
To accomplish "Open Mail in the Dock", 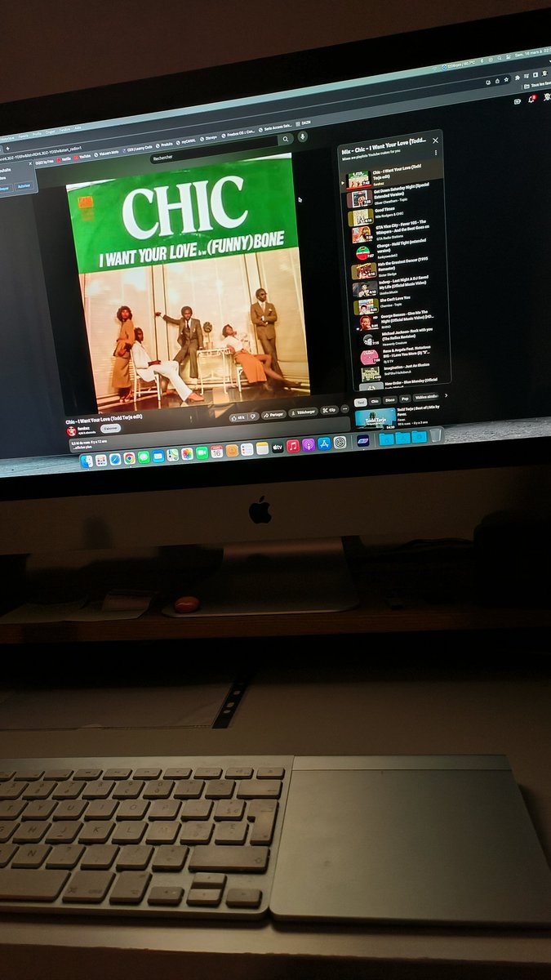I will point(158,457).
